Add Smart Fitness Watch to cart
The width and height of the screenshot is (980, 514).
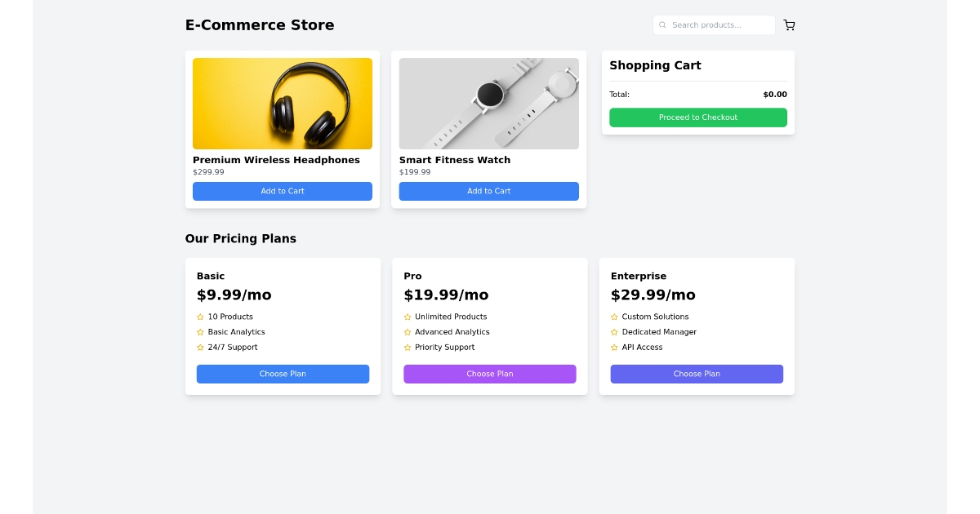tap(488, 191)
